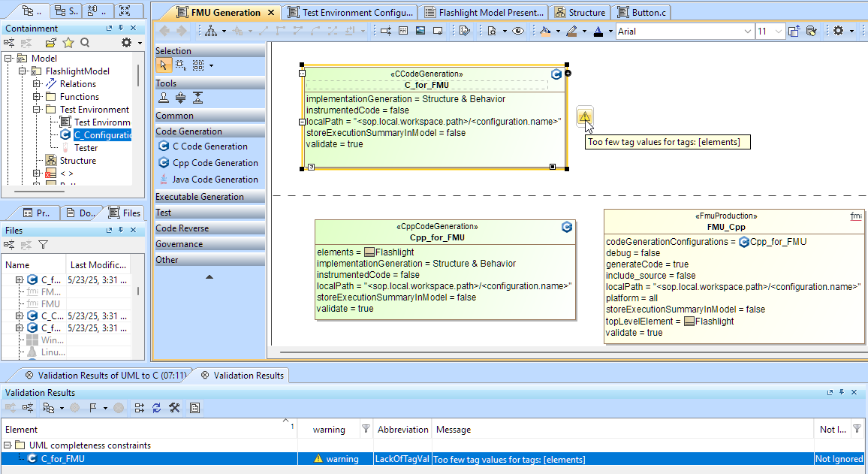Viewport: 868px width, 474px height.
Task: Toggle the warning column filter funnel
Action: [366, 430]
